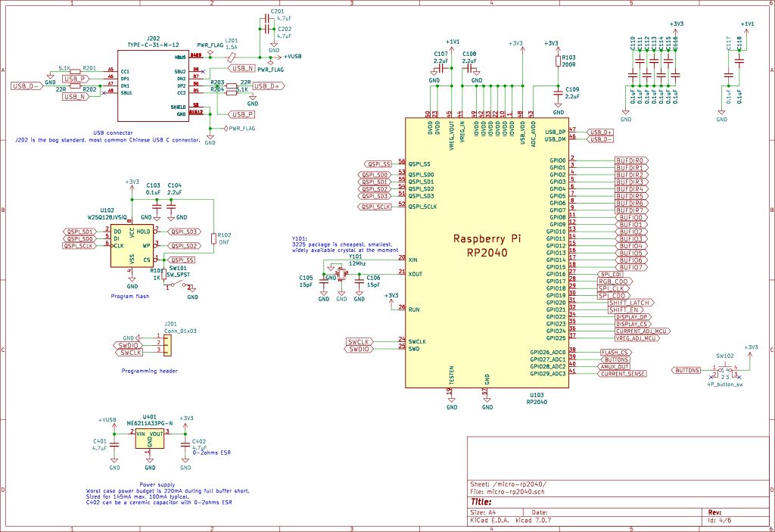
Task: Click the 'Power supply' note heading
Action: click(x=157, y=484)
